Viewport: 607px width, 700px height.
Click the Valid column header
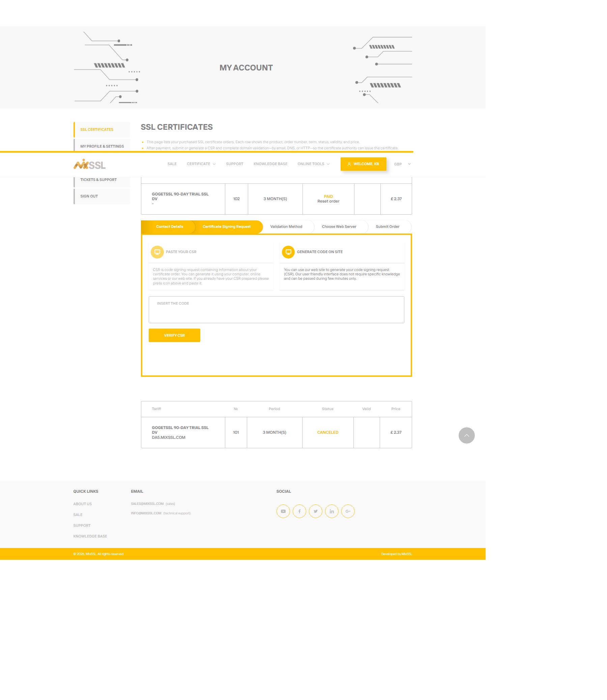[x=367, y=409]
